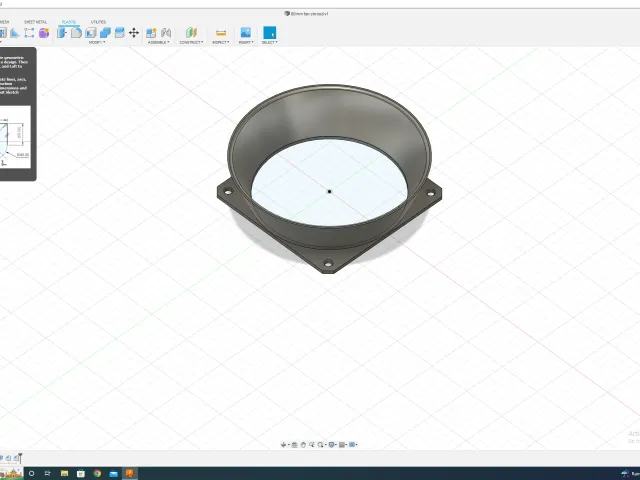640x480 pixels.
Task: Open Task View from the taskbar
Action: [x=48, y=473]
